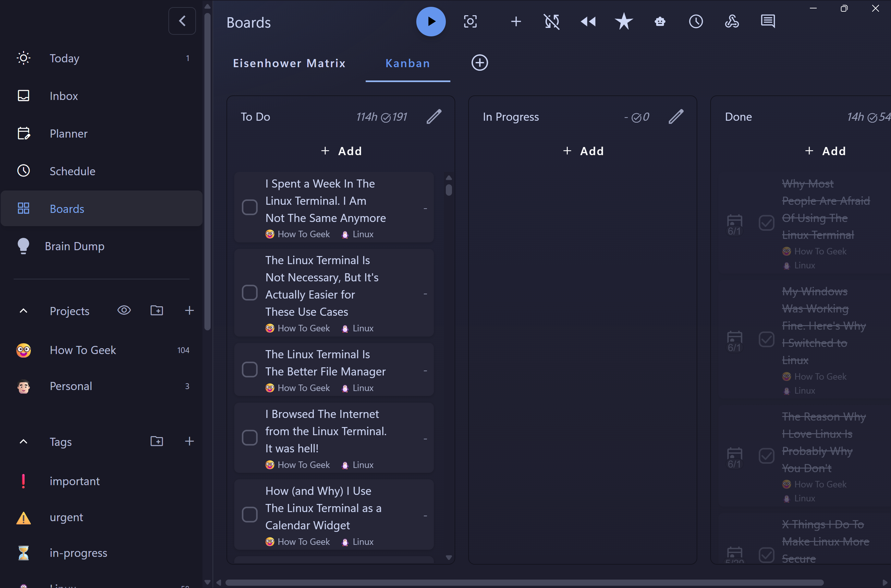
Task: Select the Kanban tab
Action: [408, 63]
